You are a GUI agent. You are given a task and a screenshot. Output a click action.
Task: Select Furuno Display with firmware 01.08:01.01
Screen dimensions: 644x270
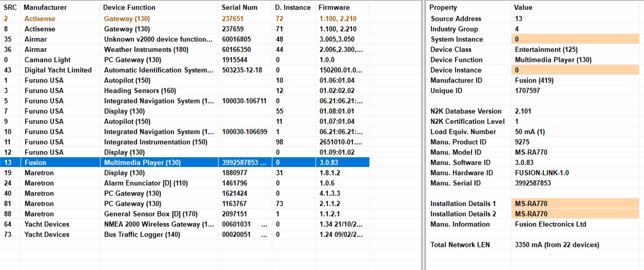[185, 111]
